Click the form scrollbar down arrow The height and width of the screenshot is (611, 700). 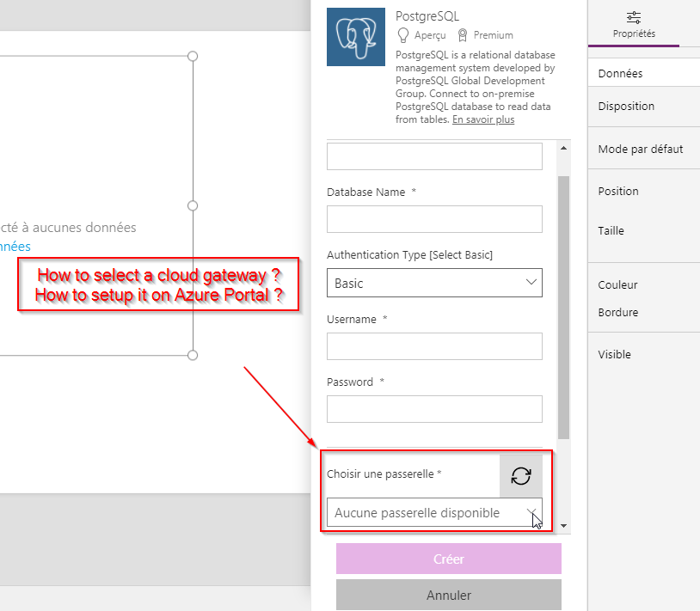563,526
